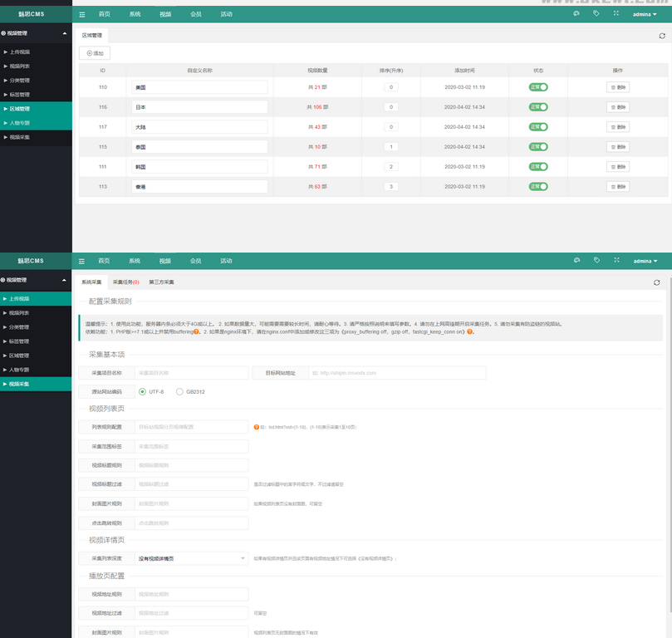This screenshot has width=672, height=638.
Task: Click the 添加 button
Action: 95,53
